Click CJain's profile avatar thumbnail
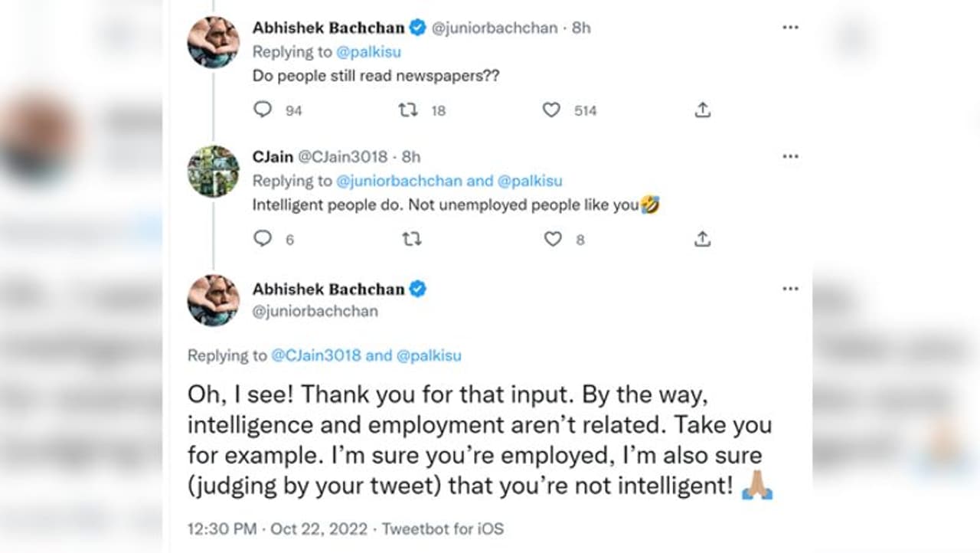The image size is (980, 553). click(x=213, y=171)
